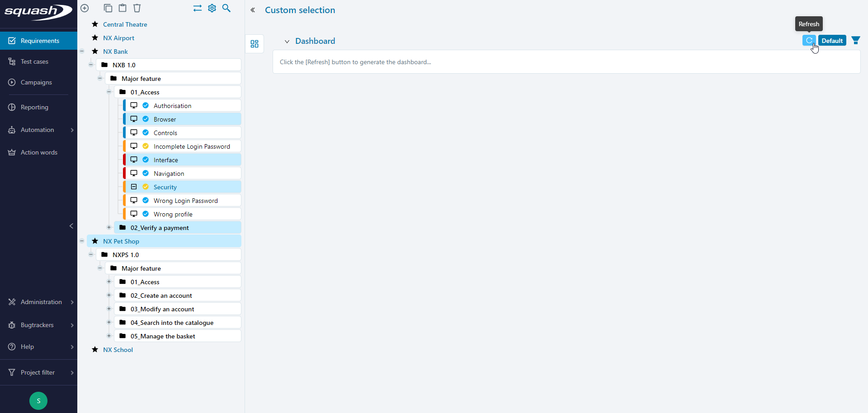
Task: Collapse the Dashboard section chevron
Action: pos(287,41)
